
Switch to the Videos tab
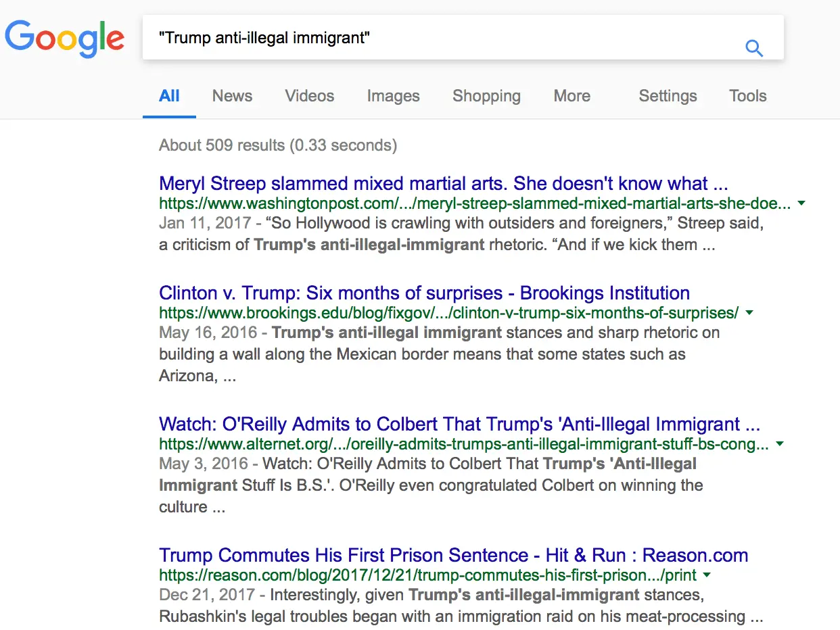[x=309, y=96]
